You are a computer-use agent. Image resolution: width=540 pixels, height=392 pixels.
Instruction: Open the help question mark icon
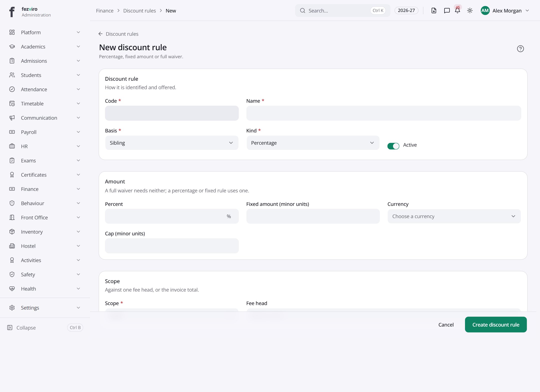pos(520,49)
